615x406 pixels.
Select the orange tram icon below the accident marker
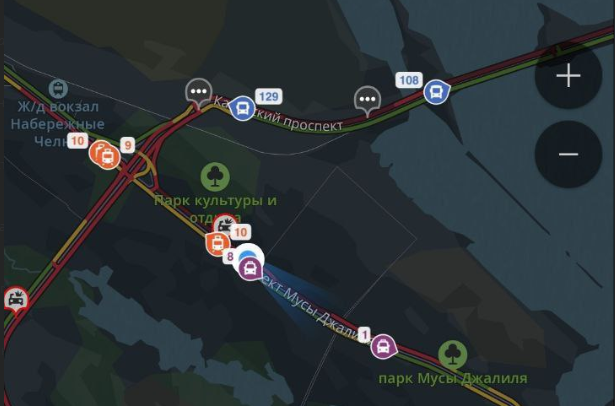point(217,244)
